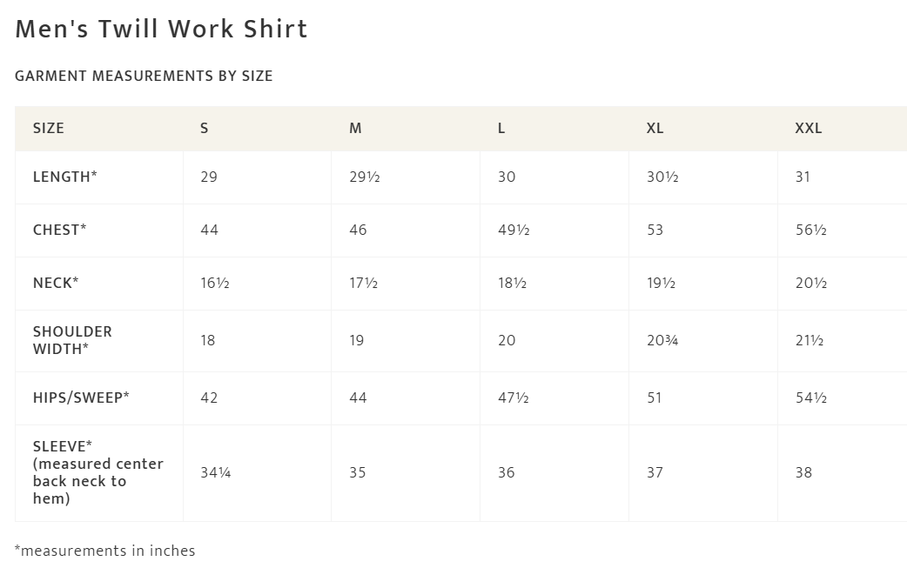Click chest measurement 49½ for size L
The width and height of the screenshot is (907, 588).
514,230
